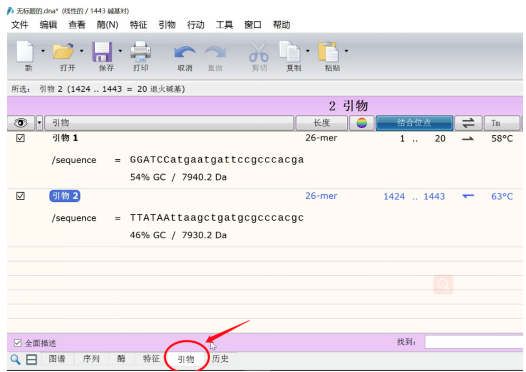Open the 行动 menu
526x372 pixels.
tap(196, 25)
